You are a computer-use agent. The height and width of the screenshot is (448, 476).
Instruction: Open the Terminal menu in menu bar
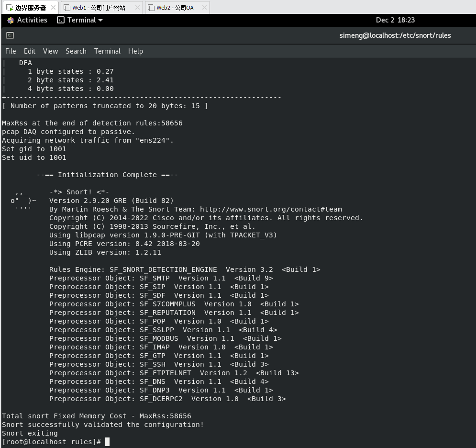point(107,51)
